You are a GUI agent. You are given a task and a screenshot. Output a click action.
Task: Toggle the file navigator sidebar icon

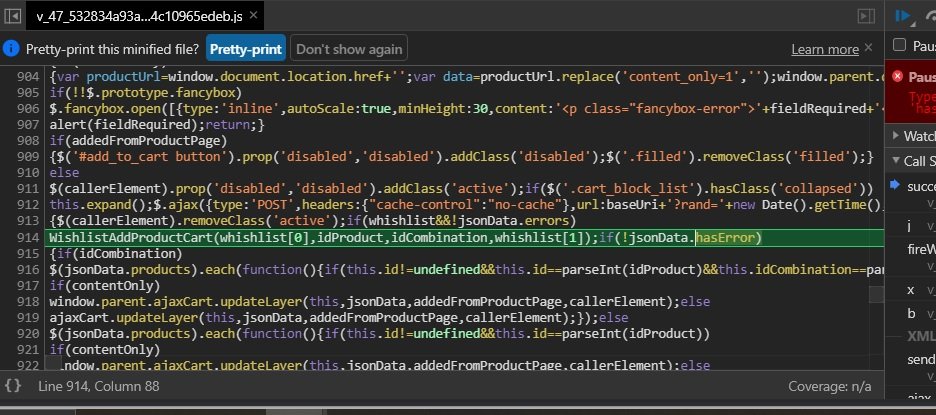[x=13, y=16]
